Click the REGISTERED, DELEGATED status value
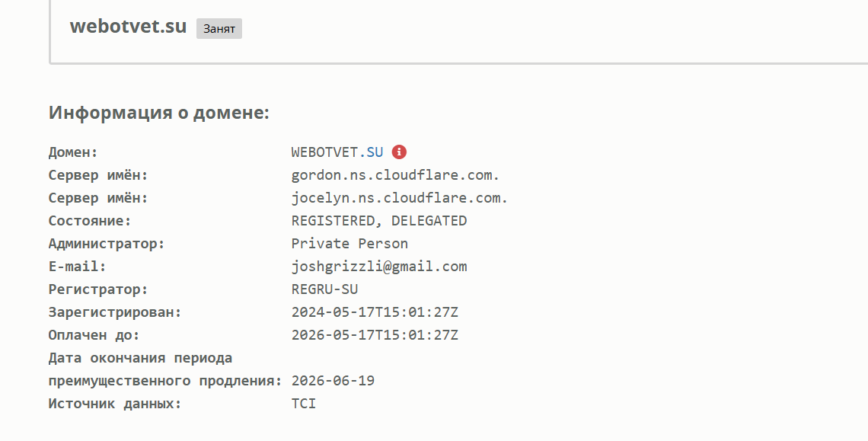 [x=379, y=221]
